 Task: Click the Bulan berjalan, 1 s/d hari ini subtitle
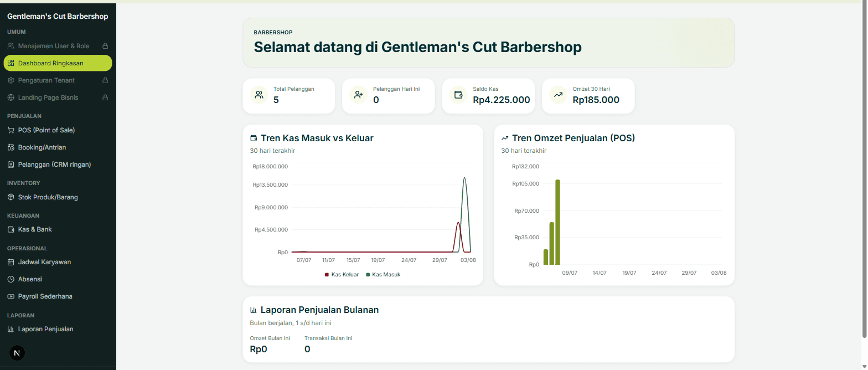[291, 323]
